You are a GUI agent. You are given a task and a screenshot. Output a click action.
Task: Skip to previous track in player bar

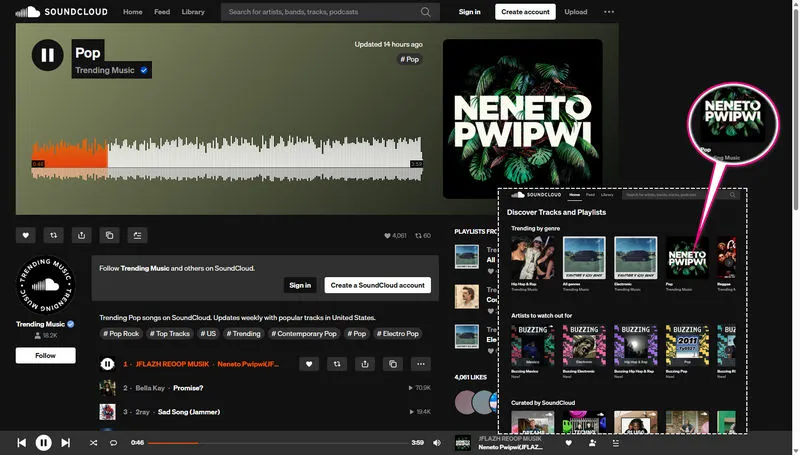(x=21, y=443)
